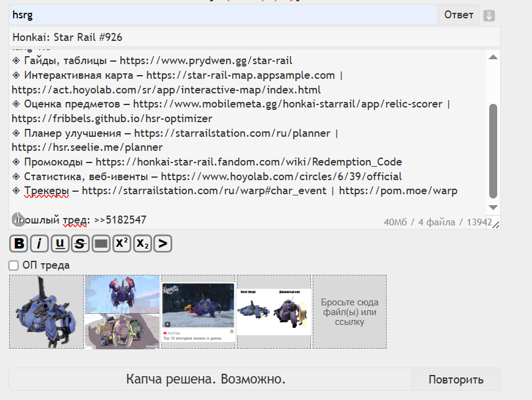The width and height of the screenshot is (532, 400).
Task: Click the ОП треда label text
Action: click(46, 265)
